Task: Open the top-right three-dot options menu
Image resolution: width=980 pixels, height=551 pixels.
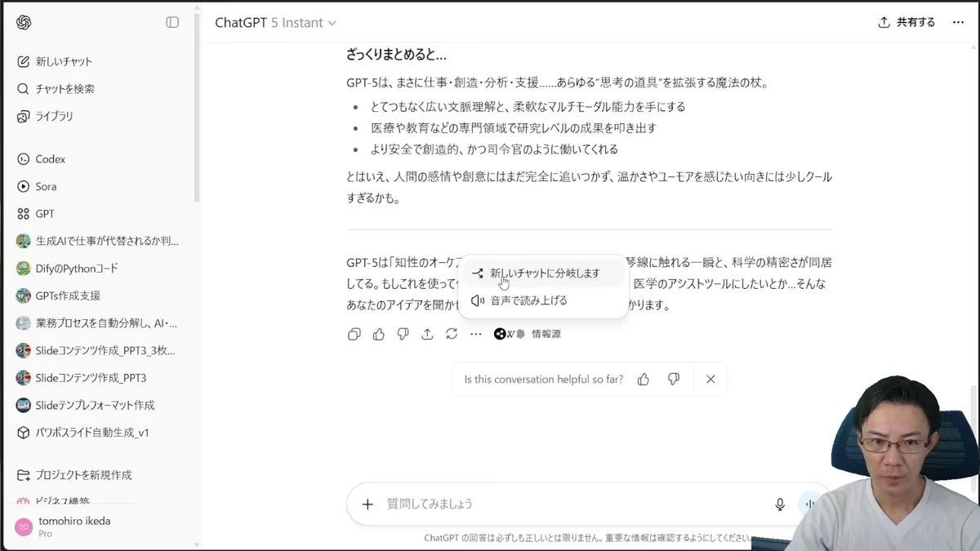Action: click(959, 23)
